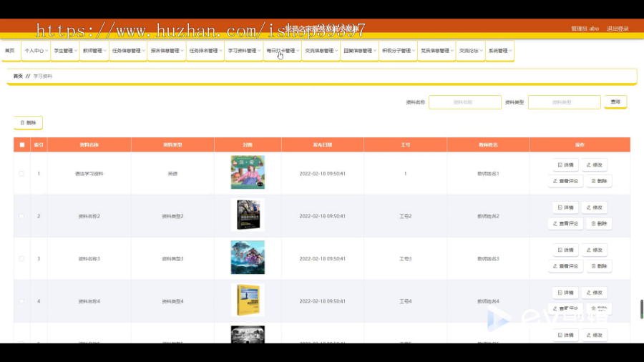644x362 pixels.
Task: Expand the 报名信息管理 dropdown menu
Action: point(167,51)
